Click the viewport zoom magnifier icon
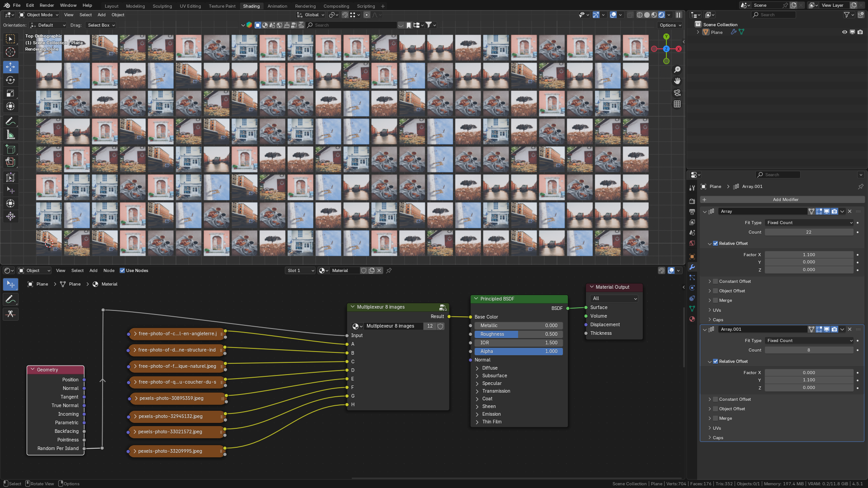 tap(677, 70)
